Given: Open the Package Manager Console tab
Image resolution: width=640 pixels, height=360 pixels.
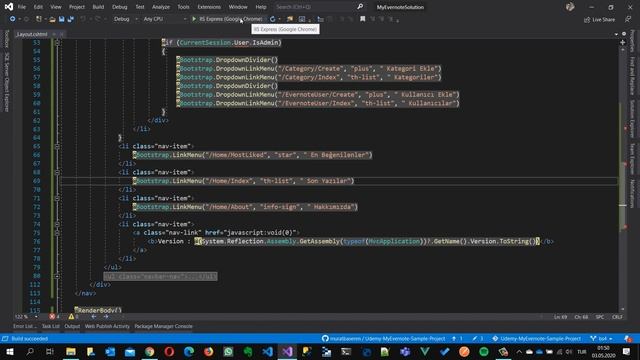Looking at the screenshot, I should (163, 327).
